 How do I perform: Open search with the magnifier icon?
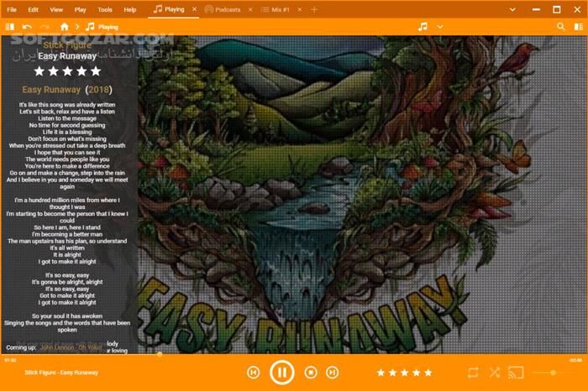pyautogui.click(x=561, y=27)
